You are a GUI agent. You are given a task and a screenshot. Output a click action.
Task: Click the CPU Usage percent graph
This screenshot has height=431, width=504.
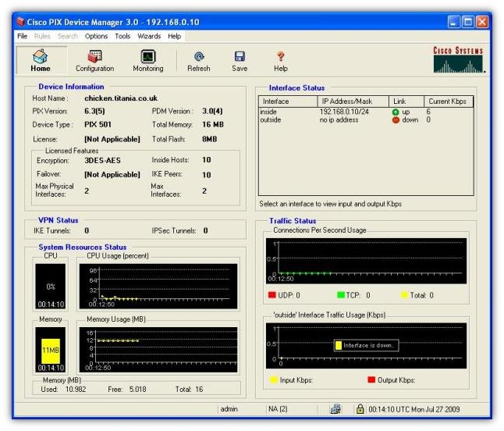pos(158,287)
